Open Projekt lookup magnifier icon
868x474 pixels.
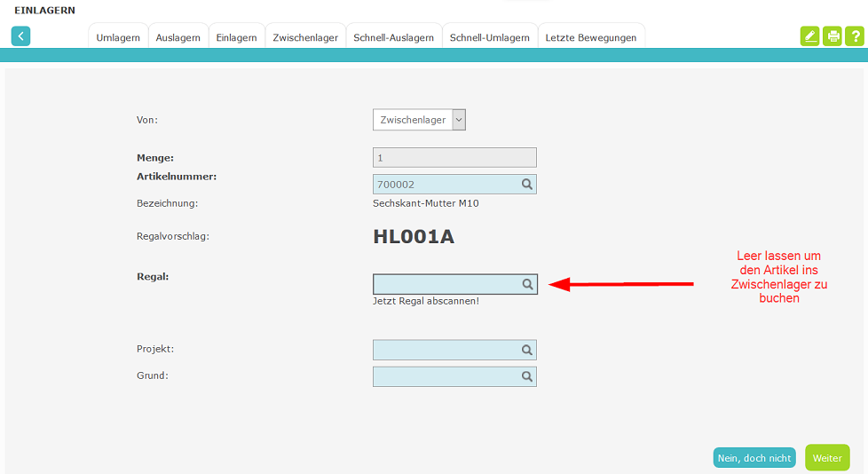pos(527,350)
